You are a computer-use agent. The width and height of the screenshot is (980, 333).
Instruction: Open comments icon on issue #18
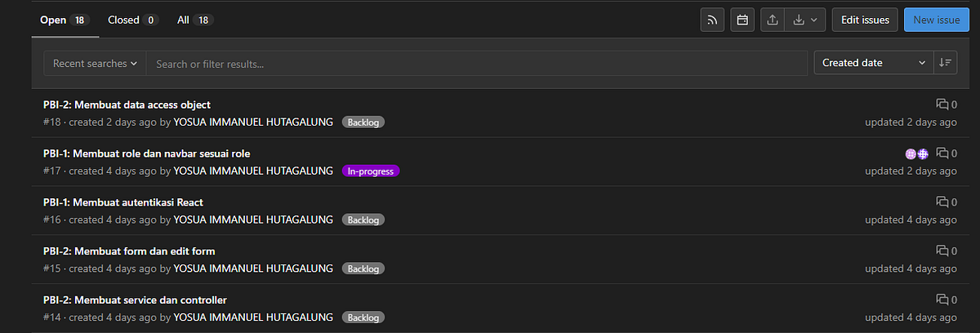click(946, 104)
